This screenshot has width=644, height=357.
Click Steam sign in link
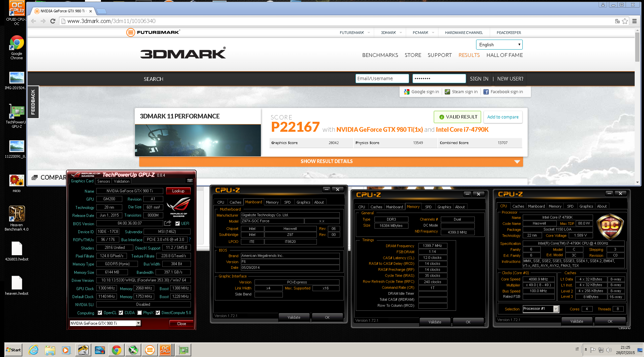point(461,92)
